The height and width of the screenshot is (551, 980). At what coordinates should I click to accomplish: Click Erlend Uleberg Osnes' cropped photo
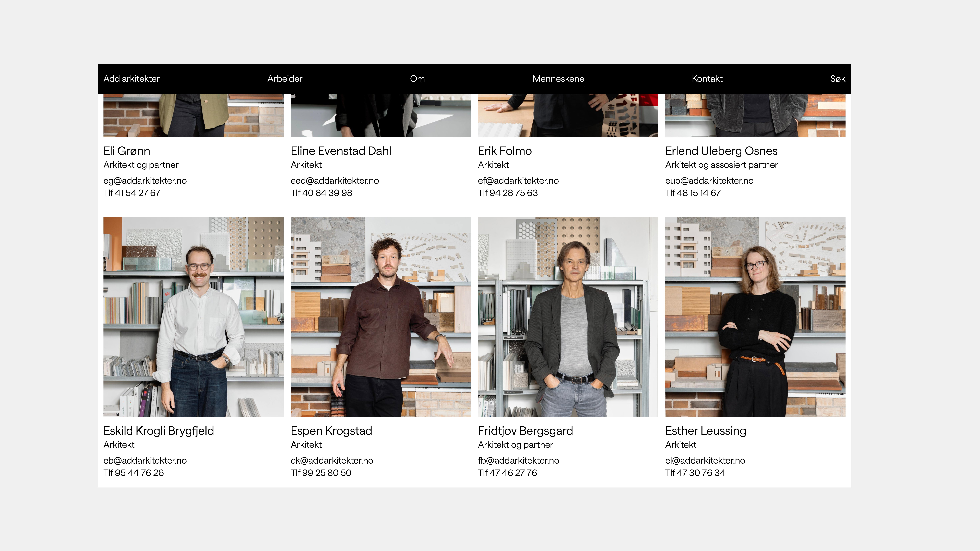[x=755, y=116]
